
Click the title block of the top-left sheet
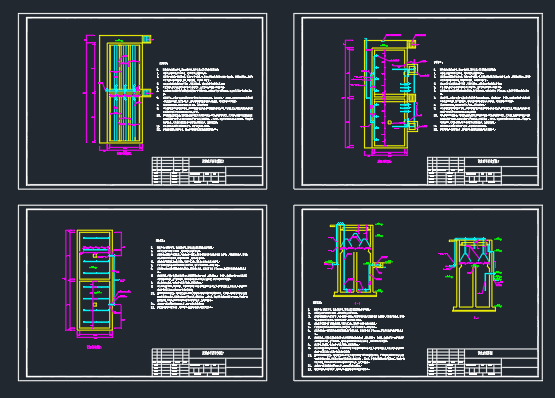click(207, 171)
